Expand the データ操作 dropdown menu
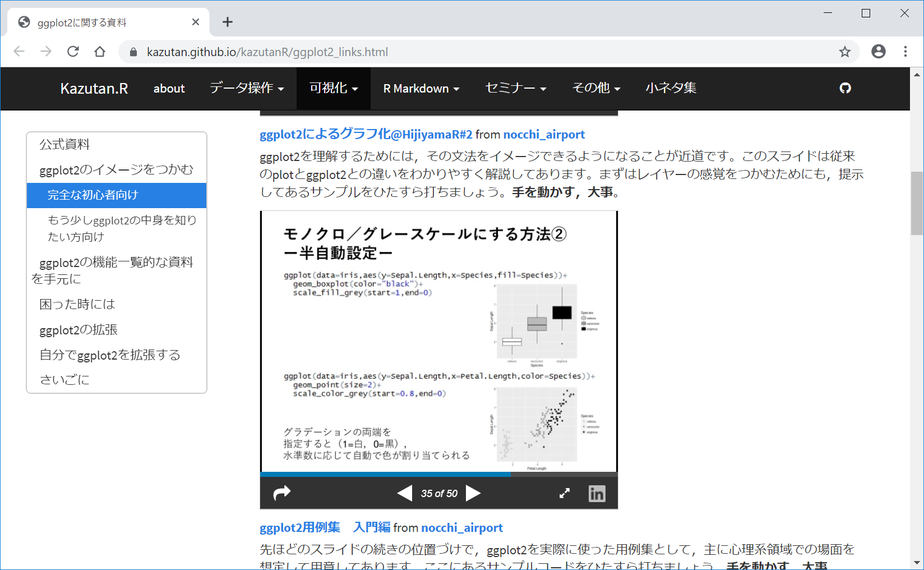Screen dimensions: 924x570 [247, 88]
